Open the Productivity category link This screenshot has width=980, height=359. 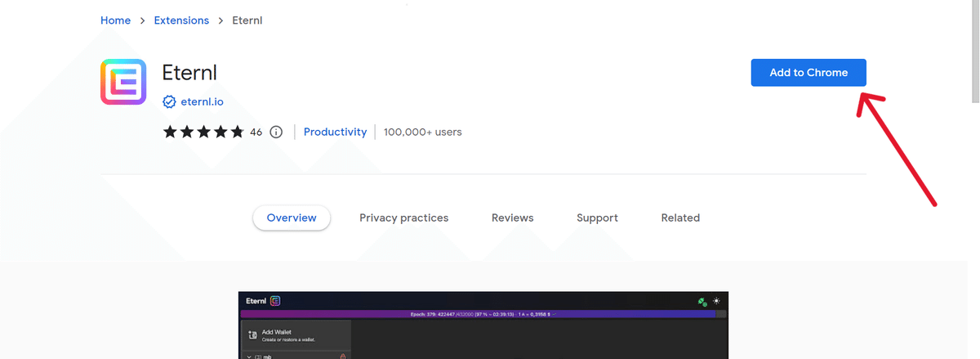coord(335,132)
